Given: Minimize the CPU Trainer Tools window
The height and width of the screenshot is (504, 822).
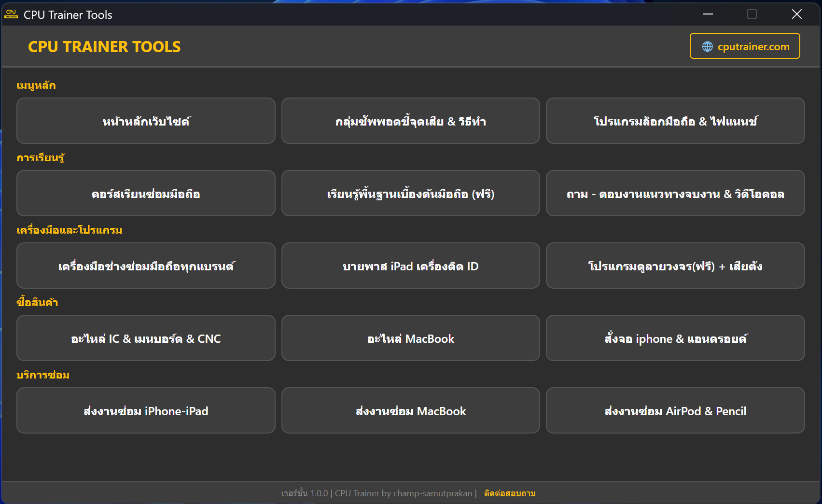Looking at the screenshot, I should point(707,14).
